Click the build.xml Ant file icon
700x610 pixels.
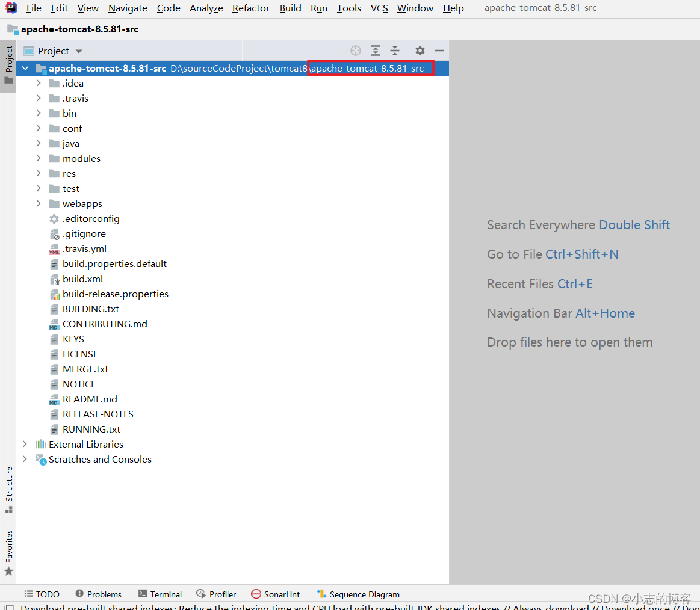click(x=54, y=279)
